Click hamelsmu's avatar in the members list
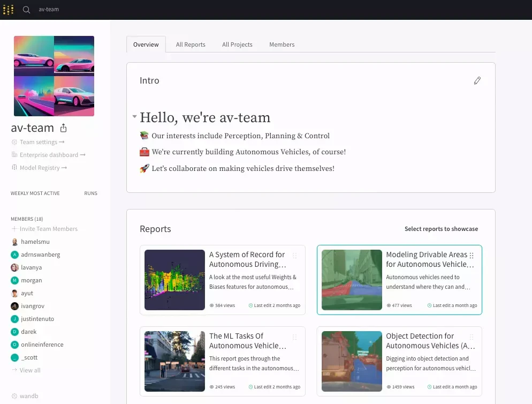Screen dimensions: 532x404 point(13,242)
